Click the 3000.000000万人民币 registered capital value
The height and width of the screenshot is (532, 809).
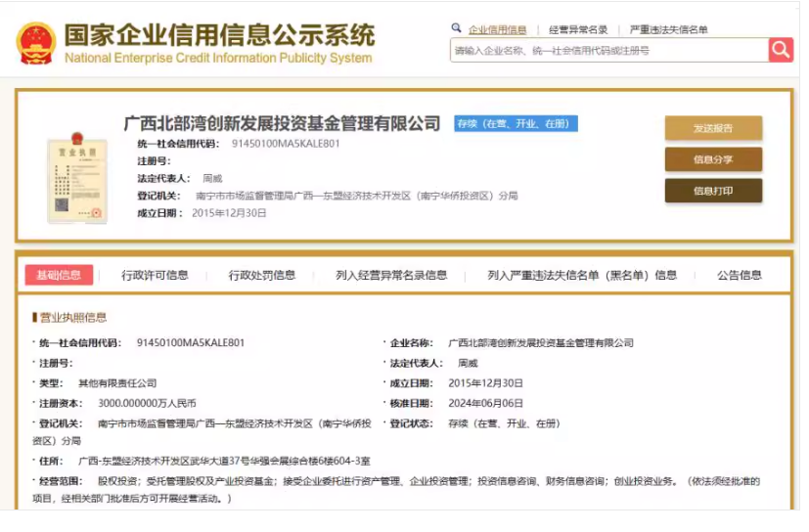(147, 403)
